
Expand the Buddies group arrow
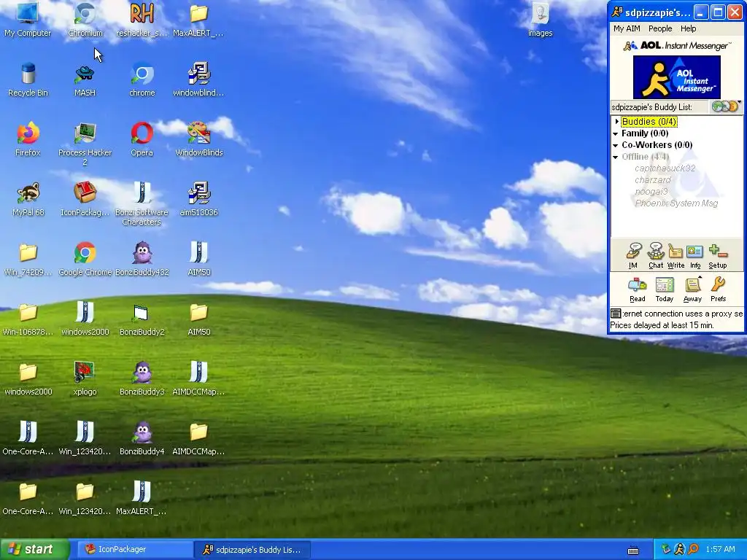[x=616, y=122]
